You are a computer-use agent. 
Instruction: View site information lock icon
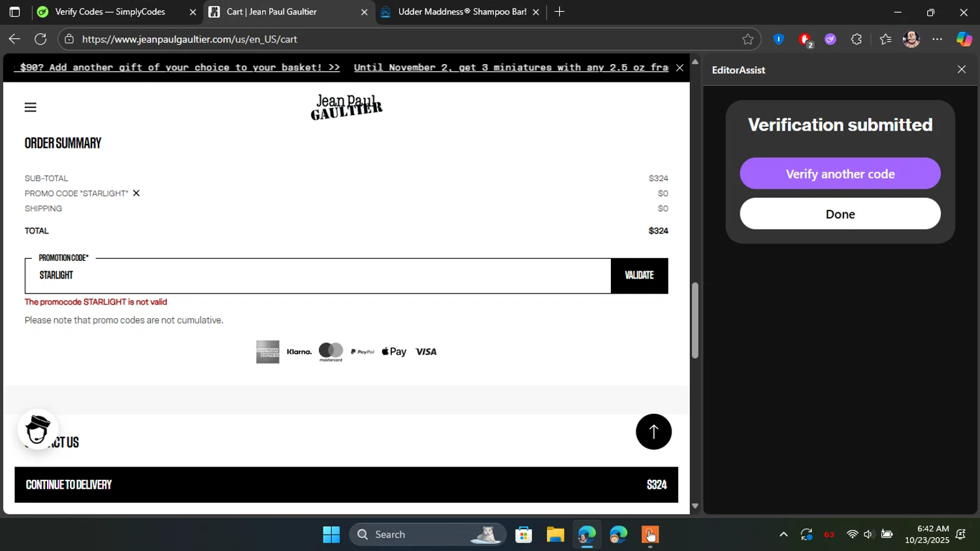[x=69, y=39]
